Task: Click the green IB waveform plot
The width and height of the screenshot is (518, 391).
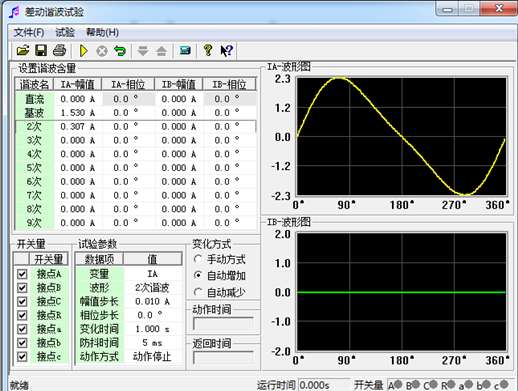Action: coord(401,292)
